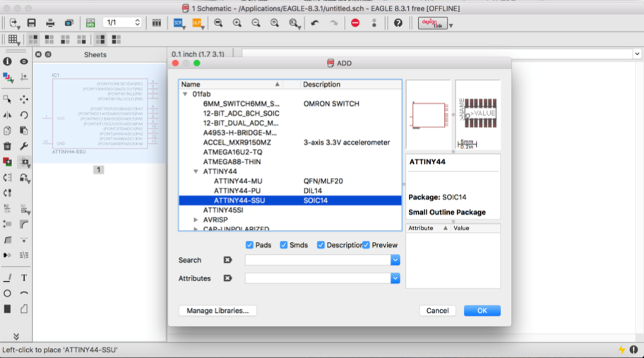The width and height of the screenshot is (644, 358).
Task: Select the Line drawing tool
Action: [7, 278]
